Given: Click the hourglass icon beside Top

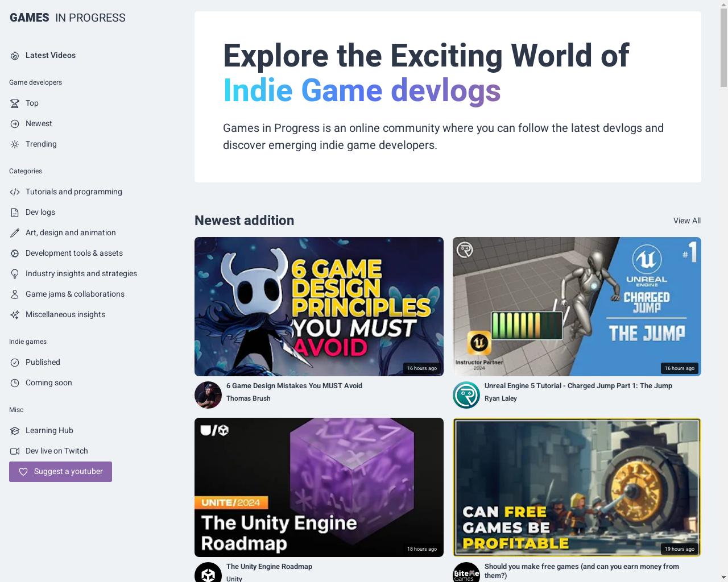Looking at the screenshot, I should pyautogui.click(x=15, y=103).
